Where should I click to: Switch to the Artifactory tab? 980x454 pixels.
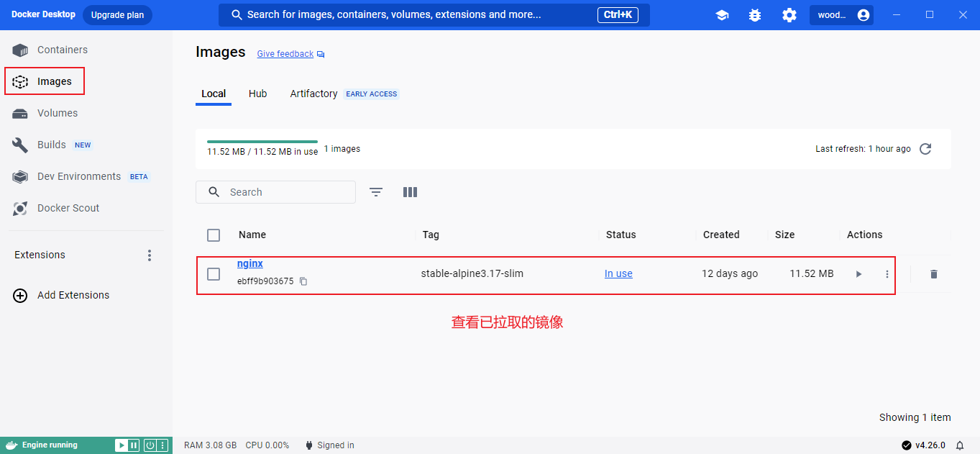click(x=313, y=94)
